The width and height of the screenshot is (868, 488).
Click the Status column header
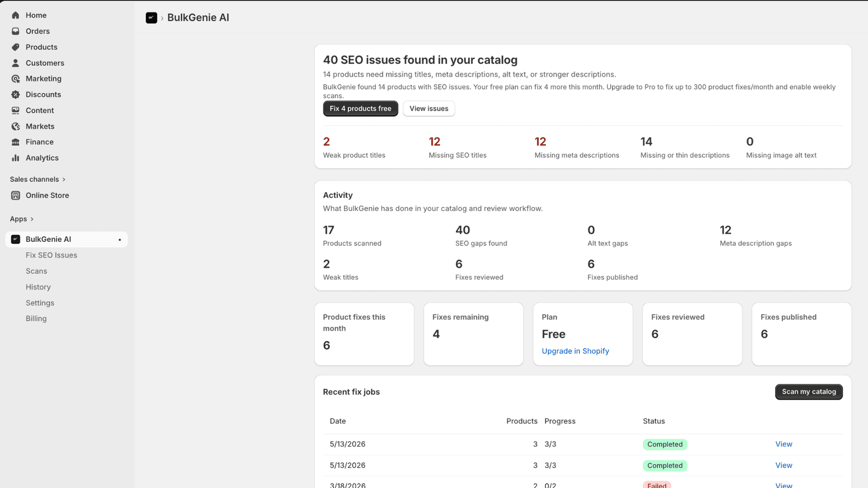click(654, 421)
